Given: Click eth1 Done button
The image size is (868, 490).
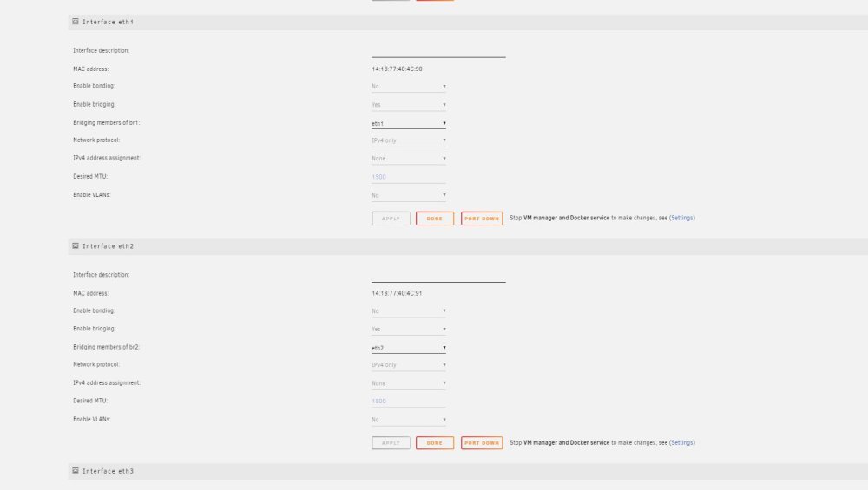Looking at the screenshot, I should pos(435,219).
